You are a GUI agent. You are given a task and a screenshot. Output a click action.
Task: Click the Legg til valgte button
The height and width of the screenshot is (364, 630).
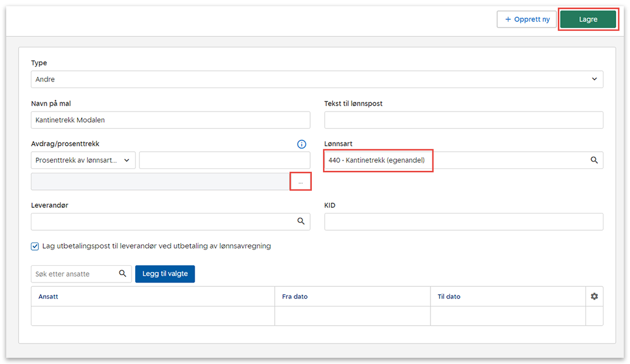(x=165, y=274)
